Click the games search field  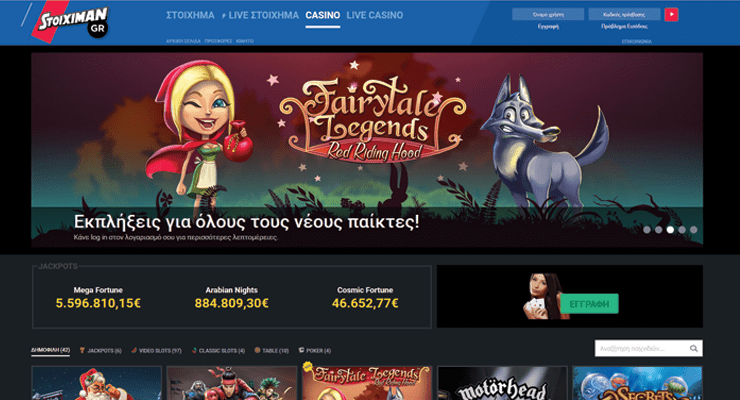click(641, 349)
